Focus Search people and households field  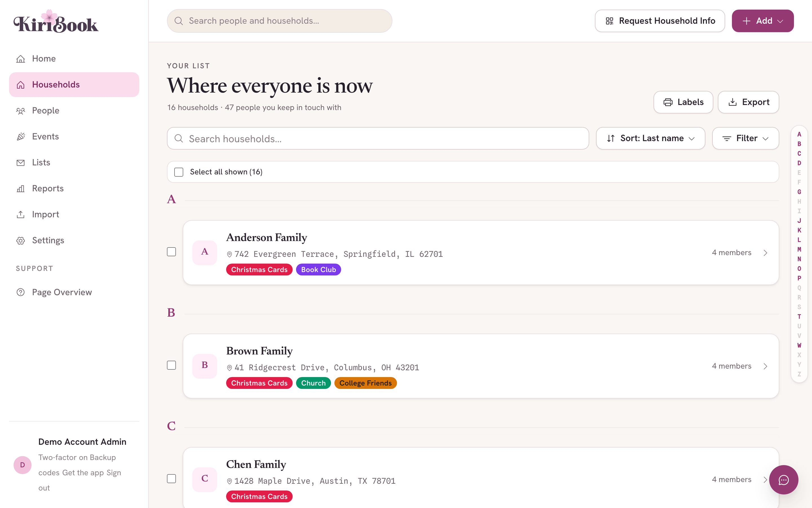click(x=279, y=21)
